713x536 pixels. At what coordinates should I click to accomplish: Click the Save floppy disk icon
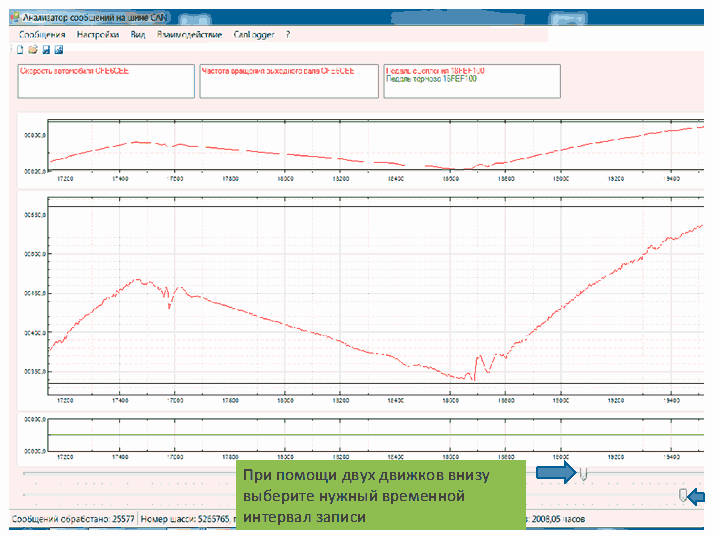46,49
